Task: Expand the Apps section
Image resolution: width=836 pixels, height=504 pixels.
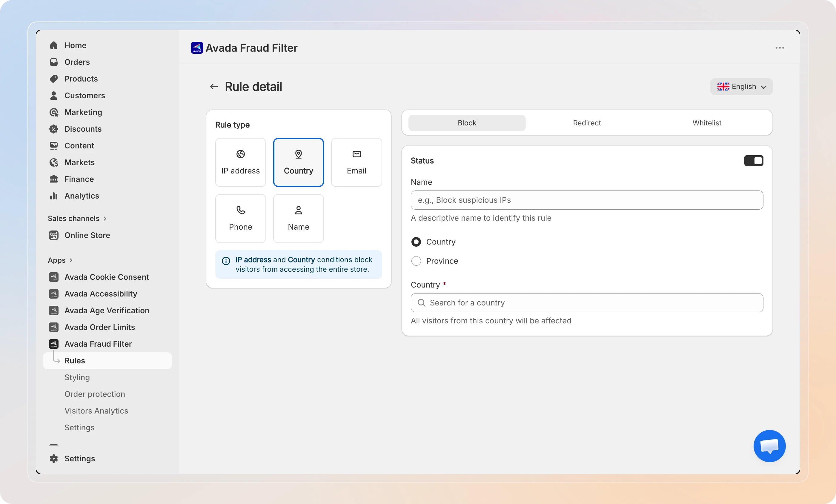Action: [x=60, y=260]
